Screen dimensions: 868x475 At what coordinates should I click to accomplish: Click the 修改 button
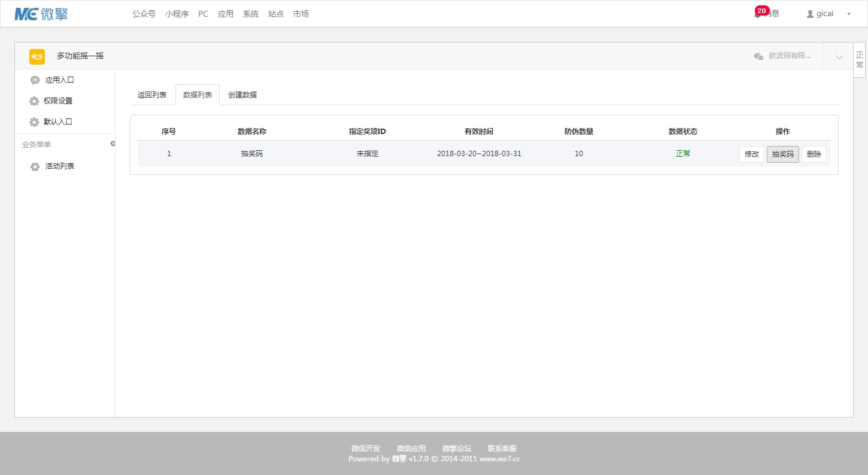(x=752, y=154)
